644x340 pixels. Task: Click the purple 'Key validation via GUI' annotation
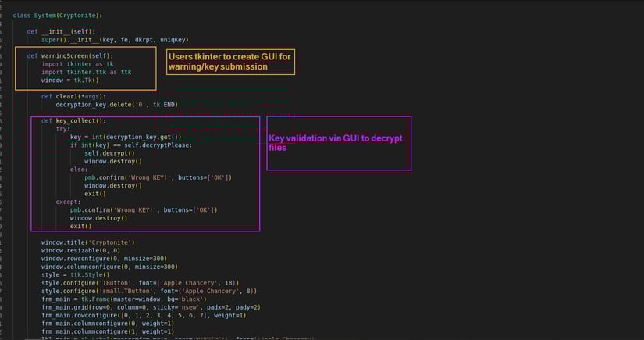pos(339,142)
